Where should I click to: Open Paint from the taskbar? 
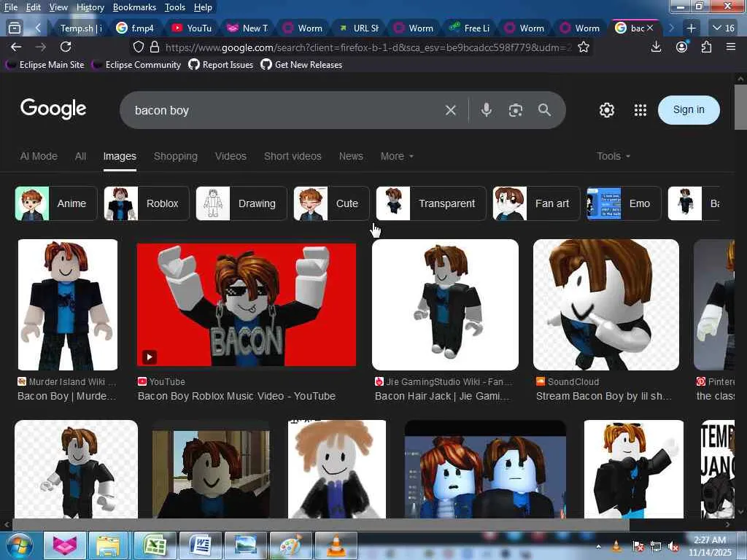click(x=290, y=545)
